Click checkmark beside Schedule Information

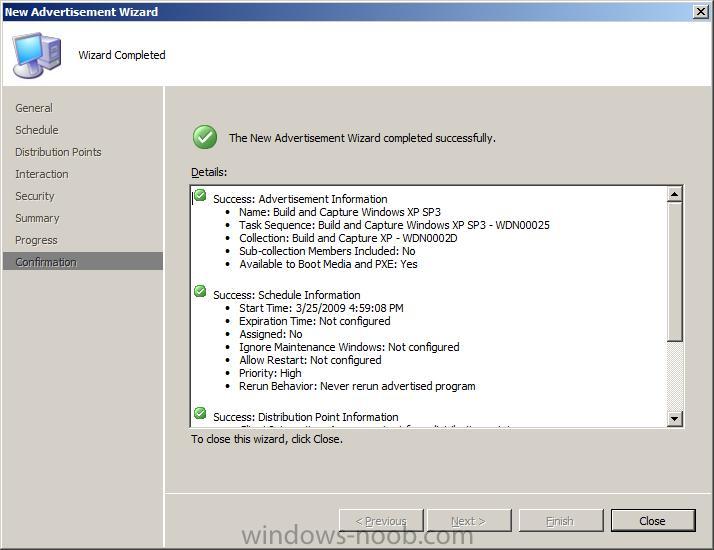(x=200, y=291)
